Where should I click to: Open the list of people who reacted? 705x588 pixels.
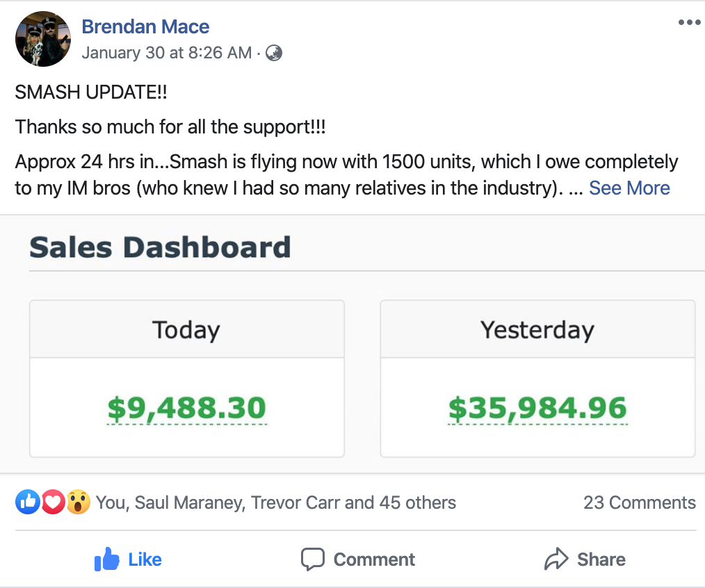pyautogui.click(x=276, y=503)
